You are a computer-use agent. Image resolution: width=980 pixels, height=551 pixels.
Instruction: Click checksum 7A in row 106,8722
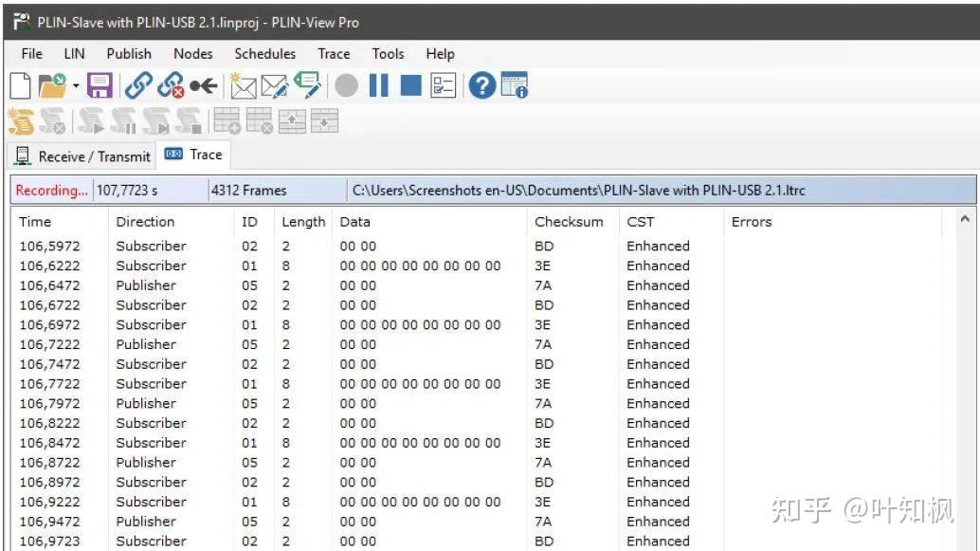[543, 462]
